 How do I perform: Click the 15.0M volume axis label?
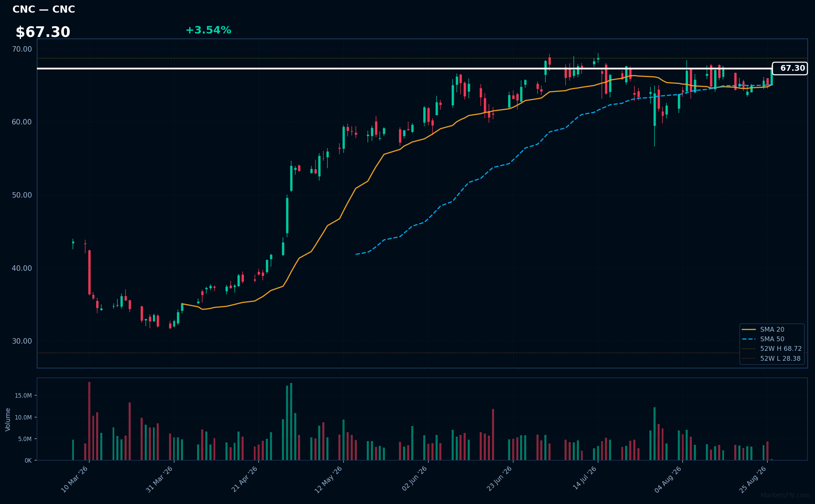point(23,396)
